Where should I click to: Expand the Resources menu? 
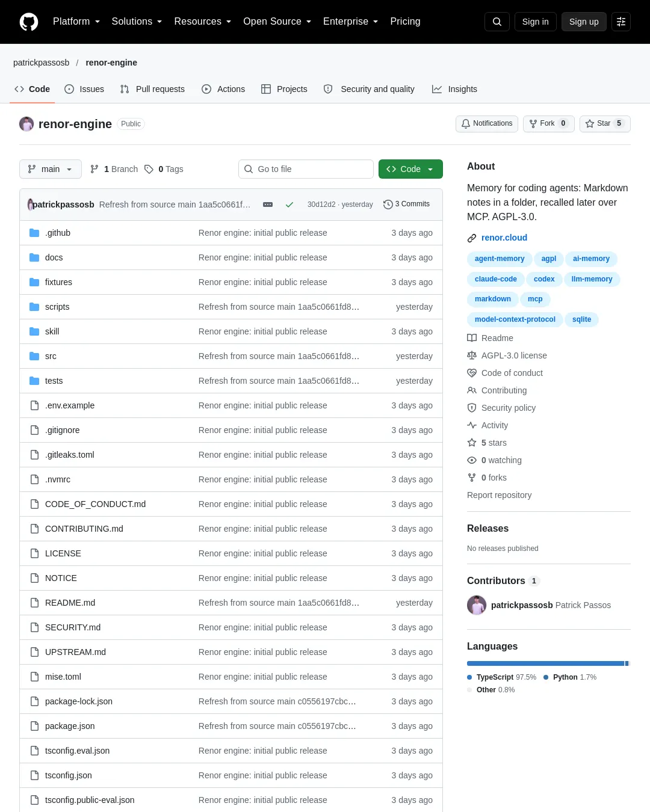point(202,22)
